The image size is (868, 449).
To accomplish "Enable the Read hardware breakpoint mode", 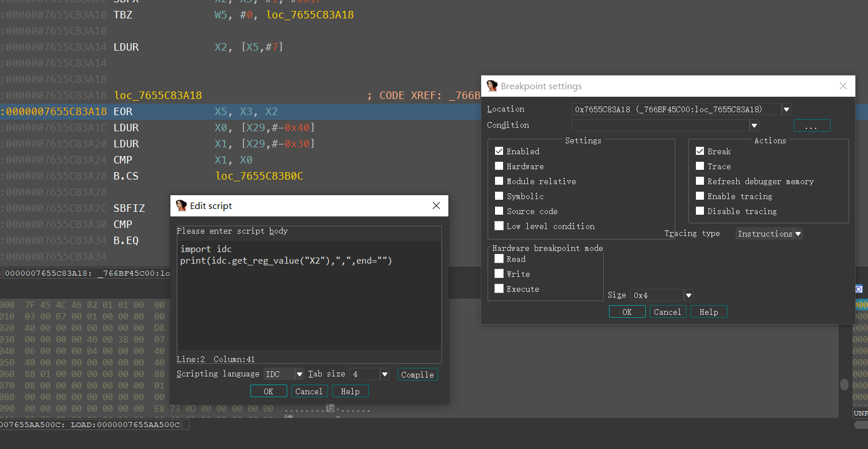I will coord(498,258).
